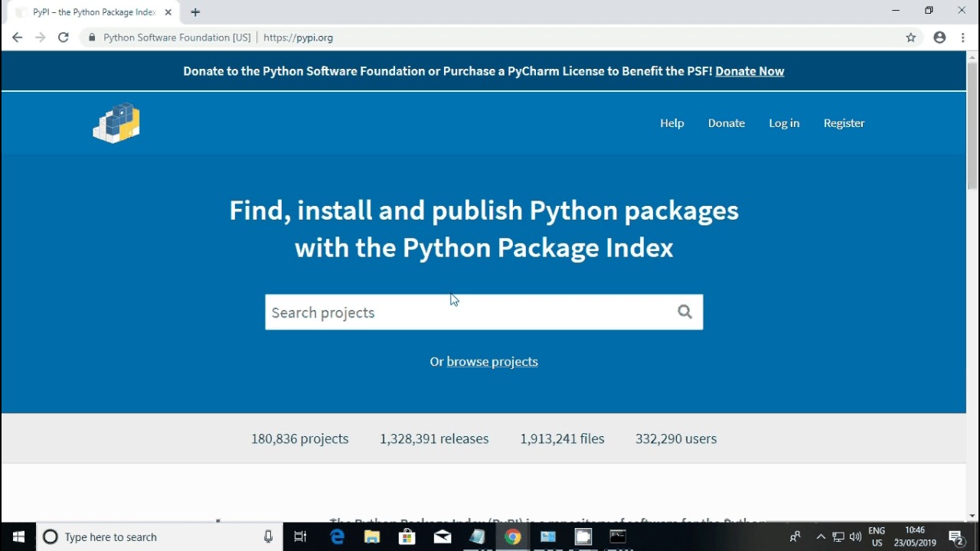
Task: Open the Command Prompt taskbar icon
Action: point(618,536)
